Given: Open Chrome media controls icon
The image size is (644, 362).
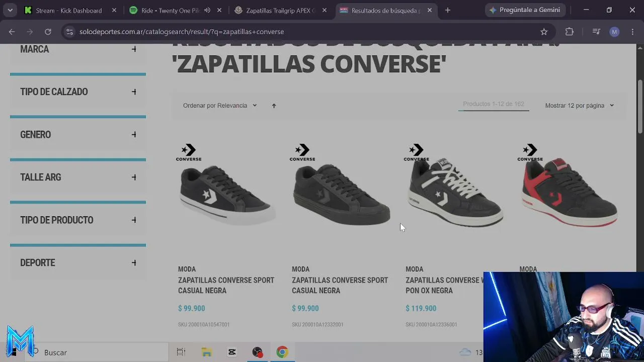Looking at the screenshot, I should 596,32.
